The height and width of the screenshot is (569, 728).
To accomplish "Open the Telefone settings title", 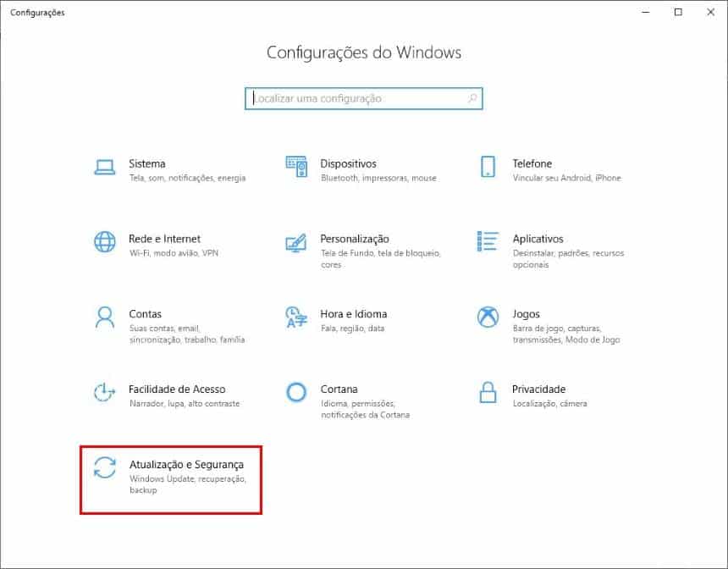I will point(532,164).
